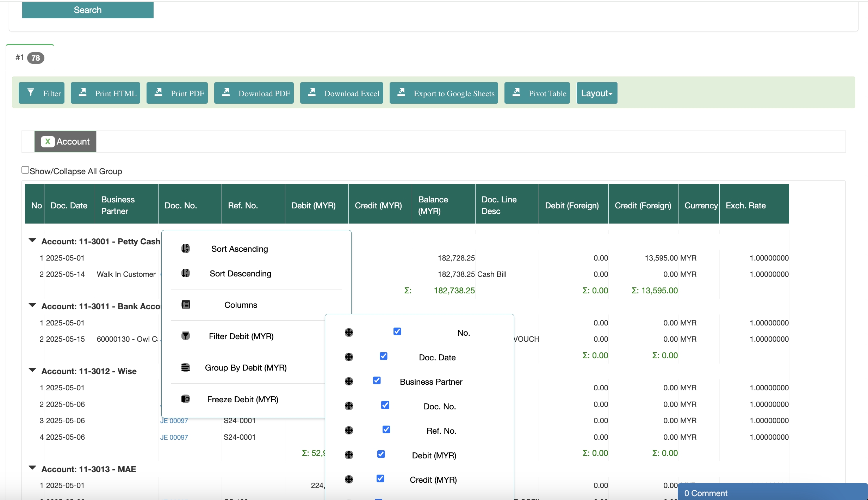
Task: Uncheck the Doc. No. column checkbox
Action: pos(385,405)
